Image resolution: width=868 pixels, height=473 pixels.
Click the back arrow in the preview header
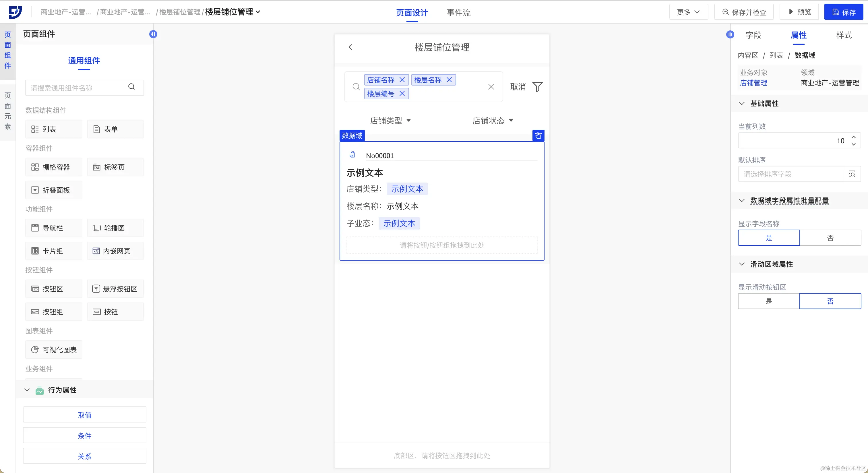click(350, 47)
